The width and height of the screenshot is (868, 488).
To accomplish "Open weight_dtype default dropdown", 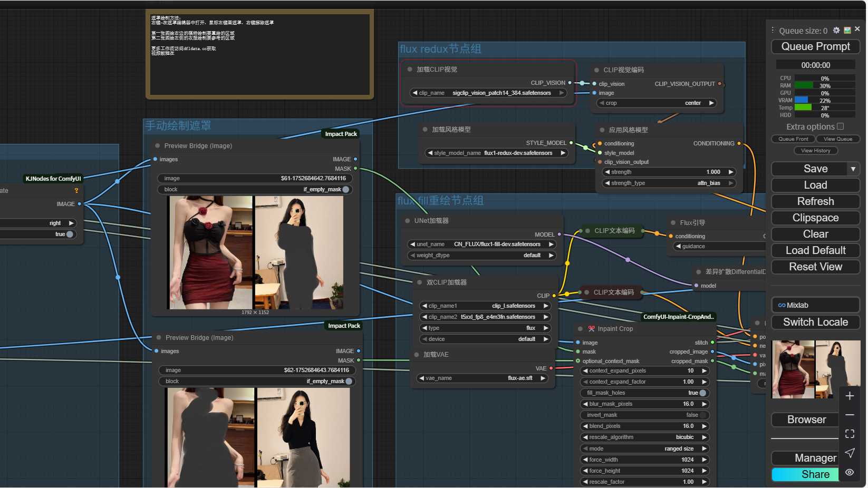I will [481, 255].
